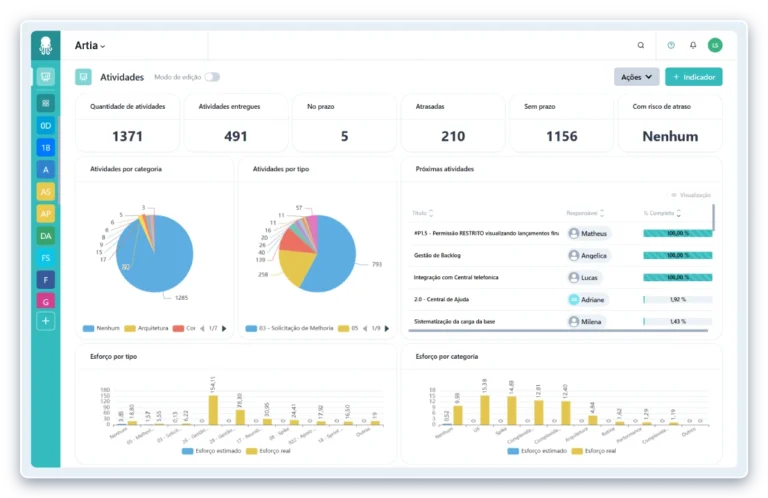Viewport: 768px width, 498px height.
Task: Open the grid dashboard icon in sidebar
Action: (x=45, y=102)
